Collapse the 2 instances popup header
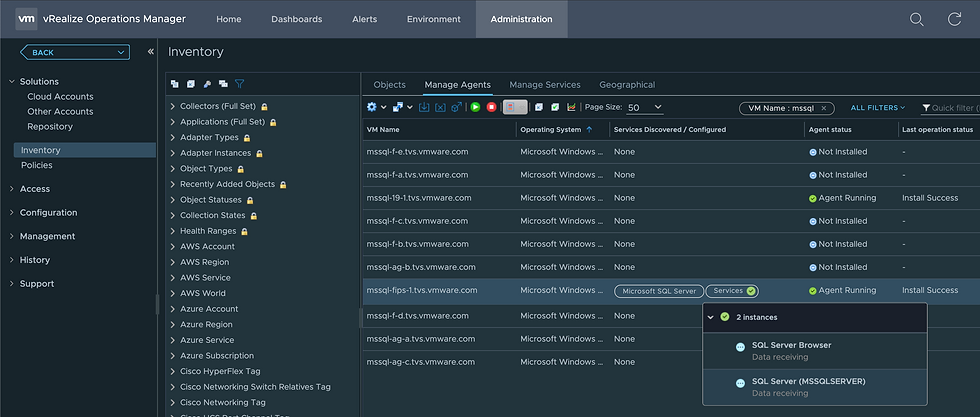Screen dimensions: 980x417 point(711,318)
